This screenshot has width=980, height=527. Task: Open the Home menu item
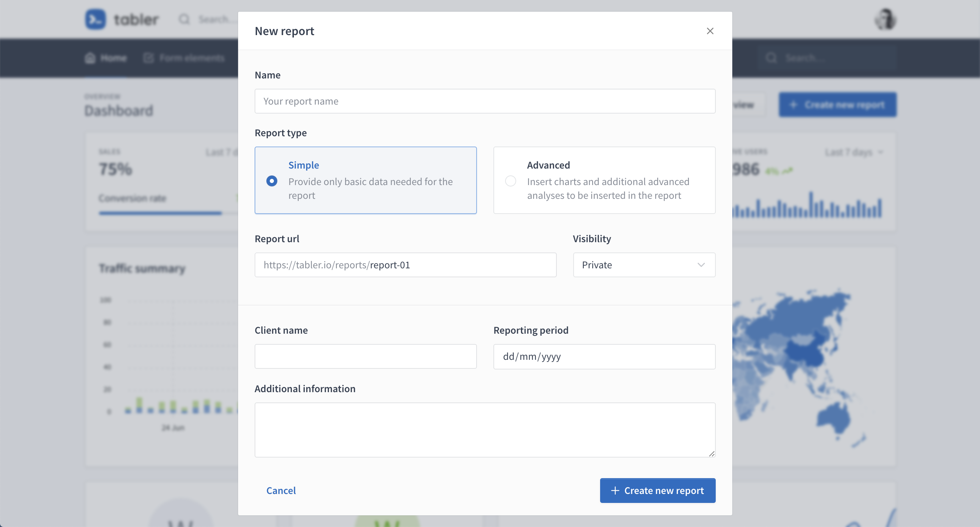(106, 58)
